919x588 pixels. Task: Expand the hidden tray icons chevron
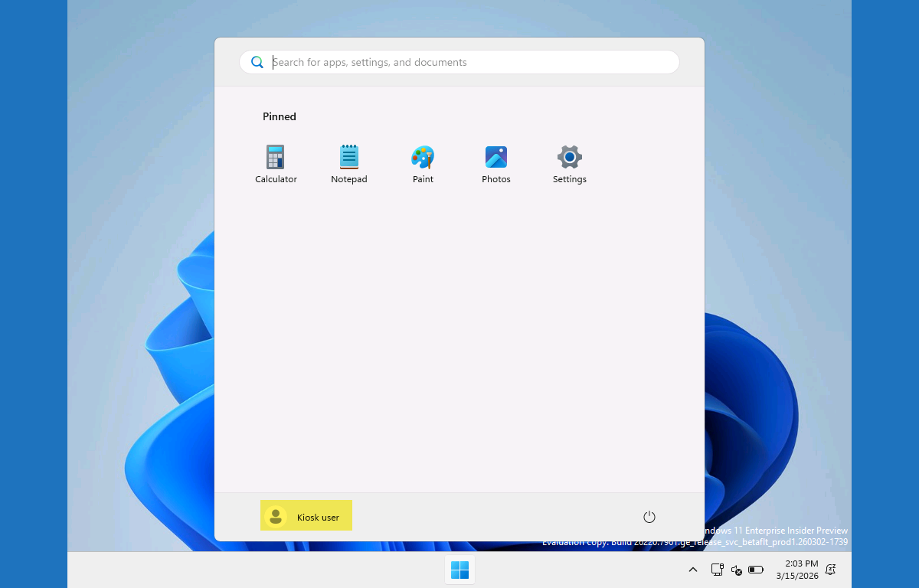[x=693, y=570]
